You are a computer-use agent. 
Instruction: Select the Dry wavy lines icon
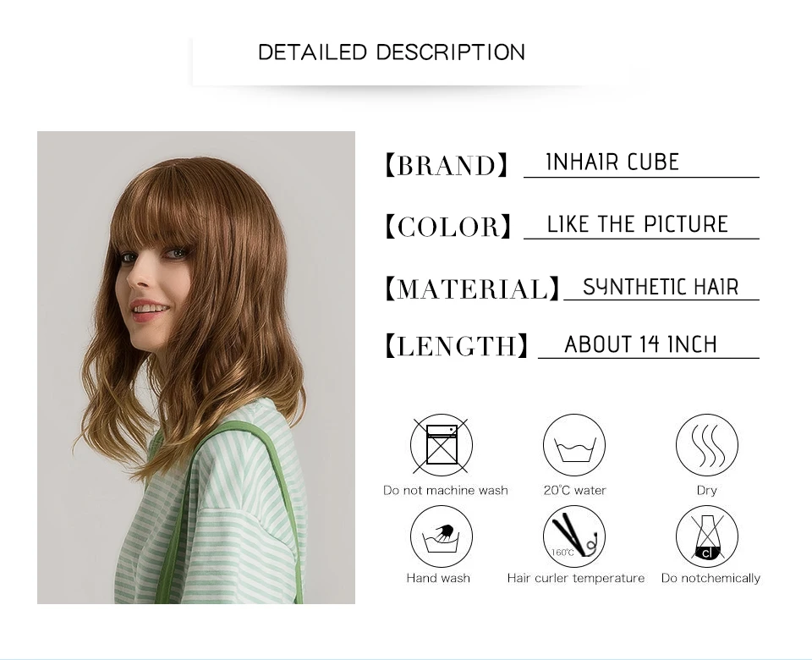707,445
